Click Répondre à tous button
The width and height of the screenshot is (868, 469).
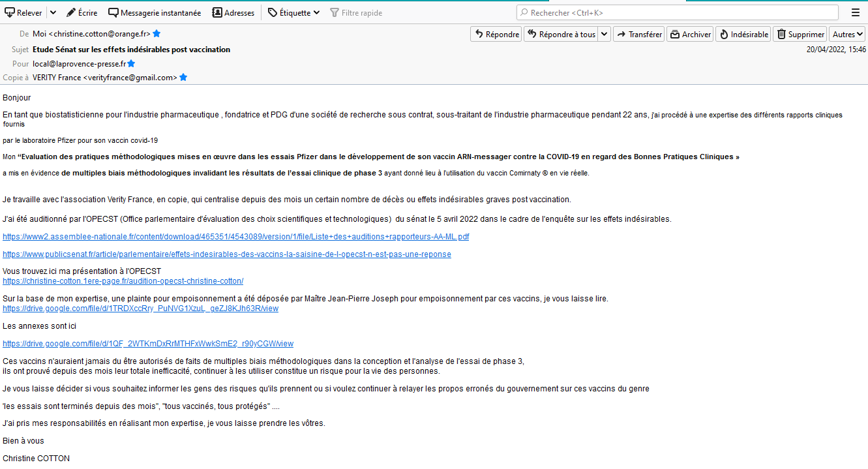(560, 35)
